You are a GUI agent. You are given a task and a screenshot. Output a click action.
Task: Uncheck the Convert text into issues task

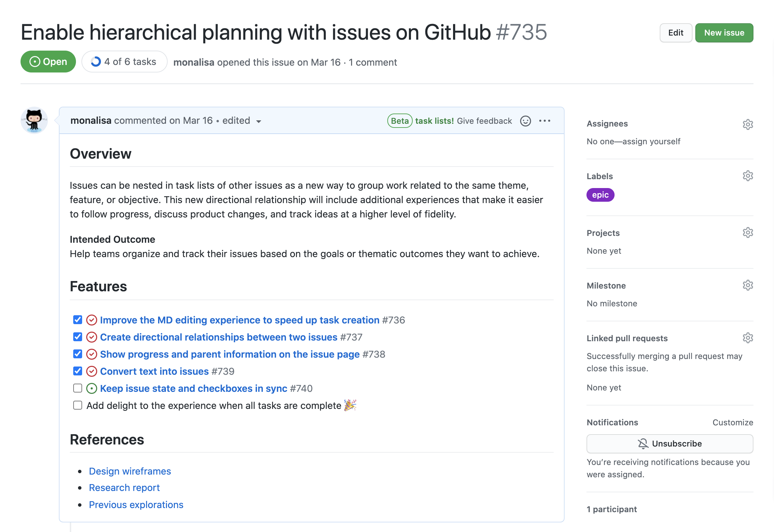78,371
